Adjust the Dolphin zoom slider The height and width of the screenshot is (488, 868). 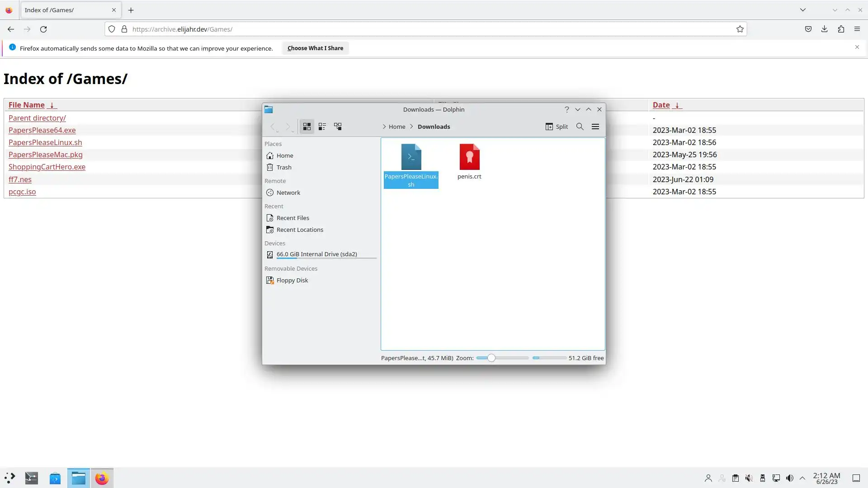[491, 358]
